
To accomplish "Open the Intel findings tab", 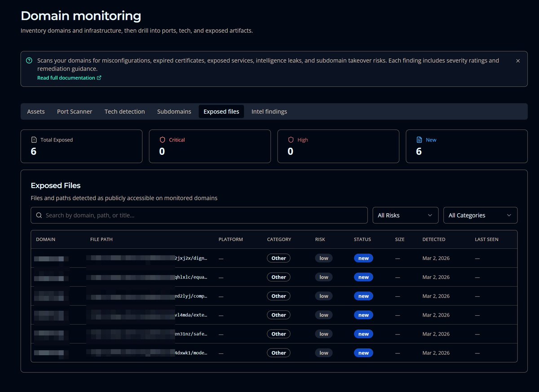I will 269,111.
